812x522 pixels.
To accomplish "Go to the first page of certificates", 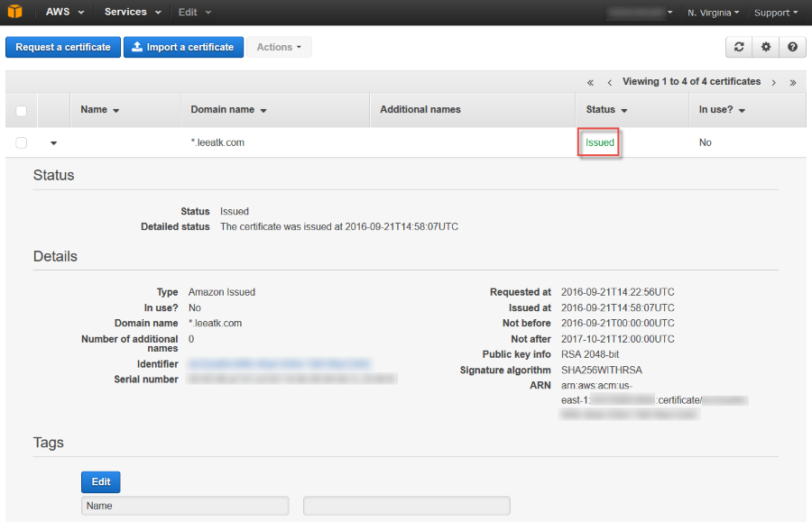I will (590, 82).
